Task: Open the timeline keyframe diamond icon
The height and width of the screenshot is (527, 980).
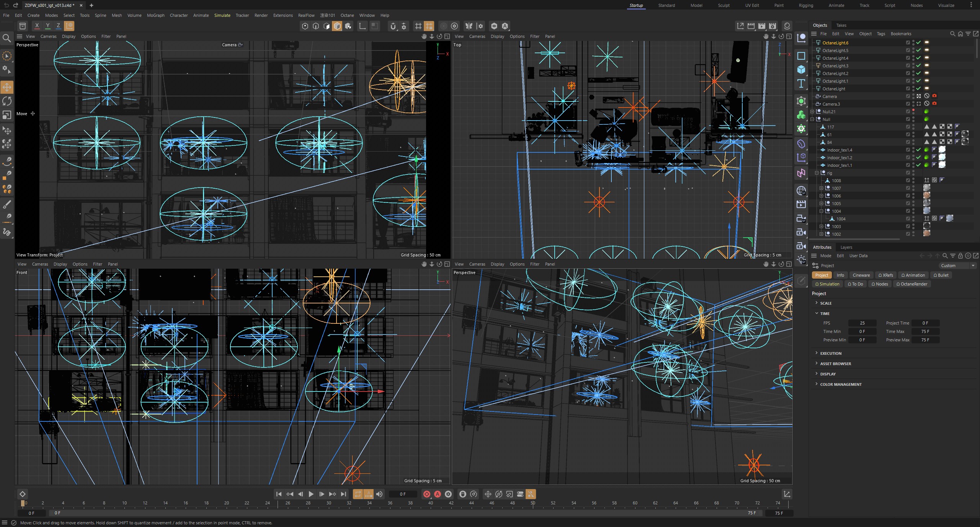Action: click(23, 494)
